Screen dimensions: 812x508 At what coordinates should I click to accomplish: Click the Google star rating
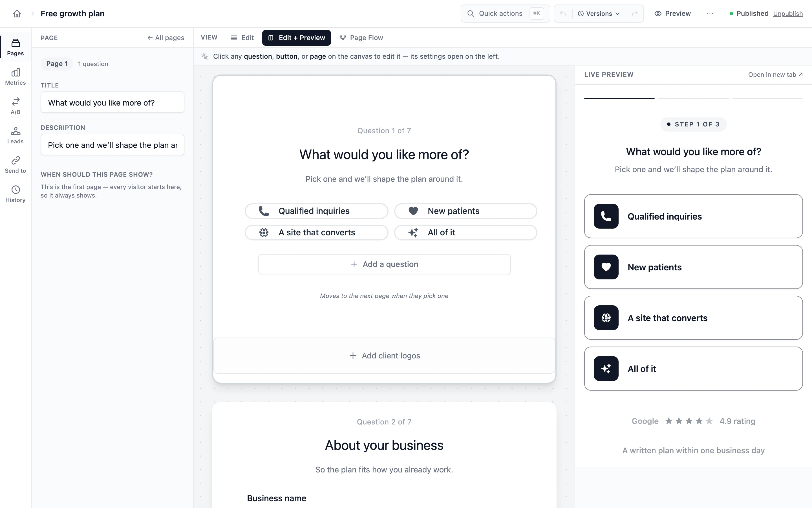coord(689,421)
